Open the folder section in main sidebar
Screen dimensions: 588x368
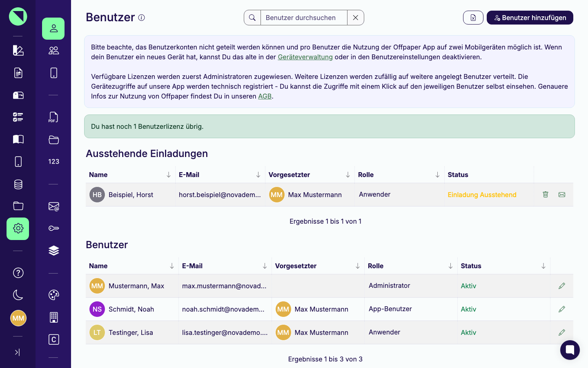pos(18,206)
